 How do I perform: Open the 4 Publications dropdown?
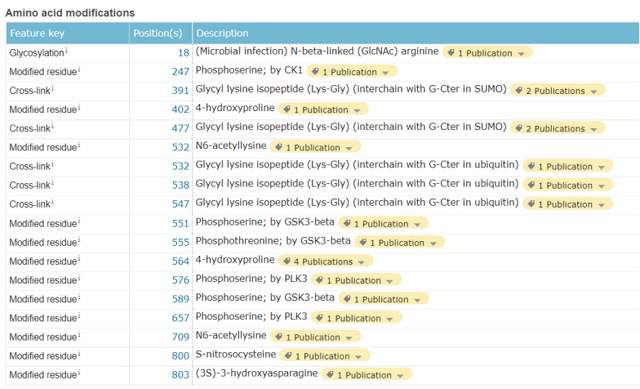pos(326,261)
